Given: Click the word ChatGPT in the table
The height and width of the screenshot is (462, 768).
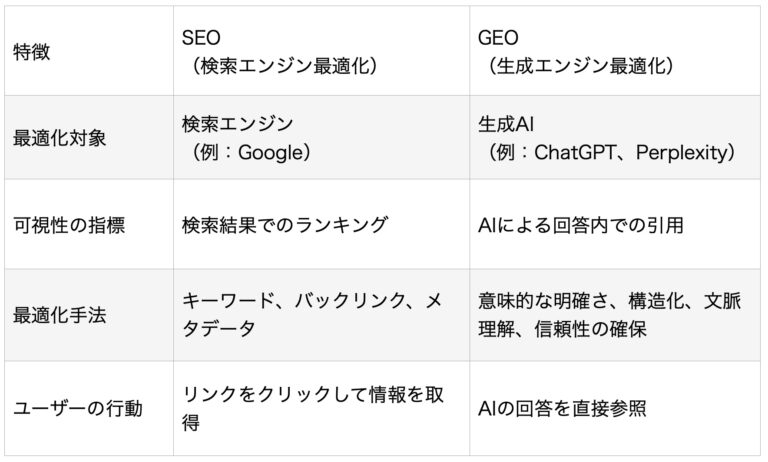Looking at the screenshot, I should [x=575, y=153].
